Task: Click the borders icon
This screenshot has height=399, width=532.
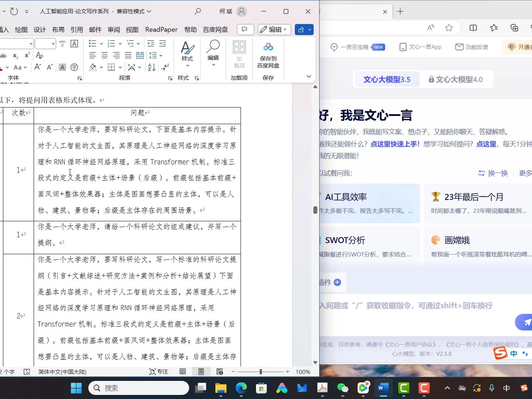Action: pos(112,67)
